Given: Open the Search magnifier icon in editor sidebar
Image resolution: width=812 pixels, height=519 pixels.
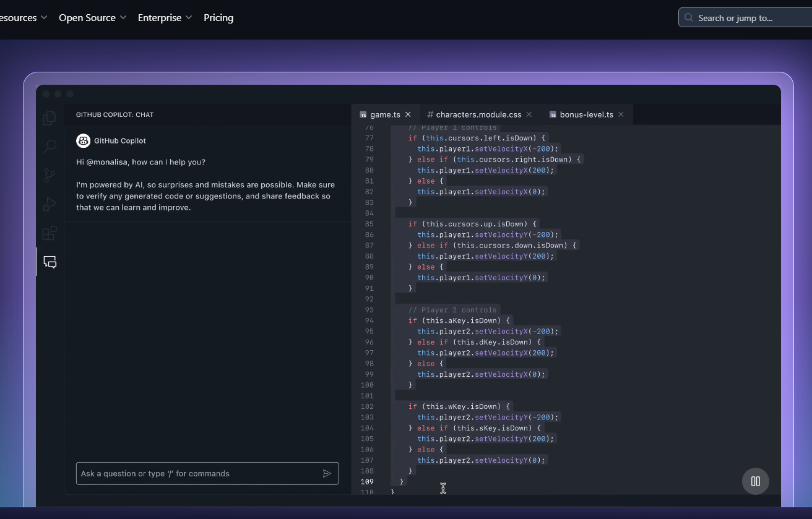Looking at the screenshot, I should coord(50,147).
